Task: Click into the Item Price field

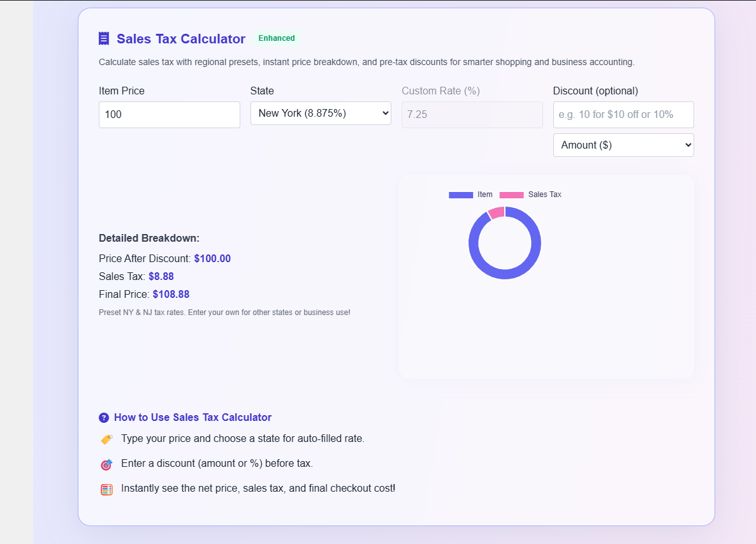Action: tap(169, 115)
